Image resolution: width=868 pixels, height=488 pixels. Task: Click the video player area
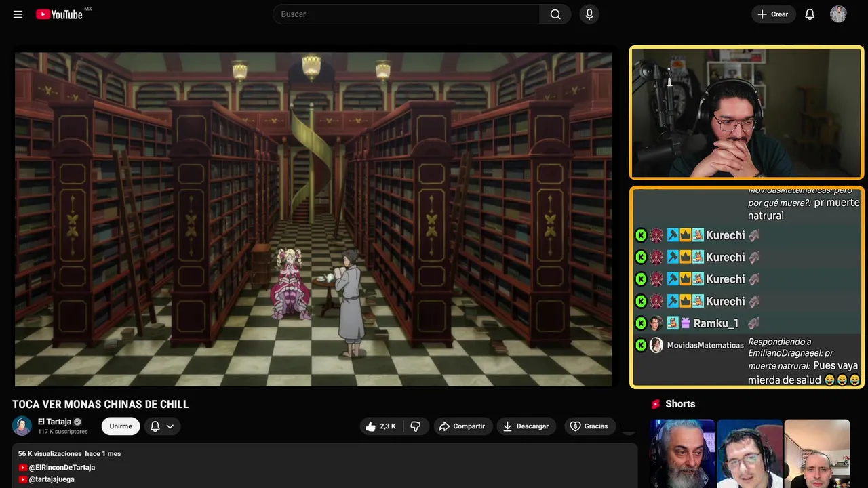[x=313, y=219]
